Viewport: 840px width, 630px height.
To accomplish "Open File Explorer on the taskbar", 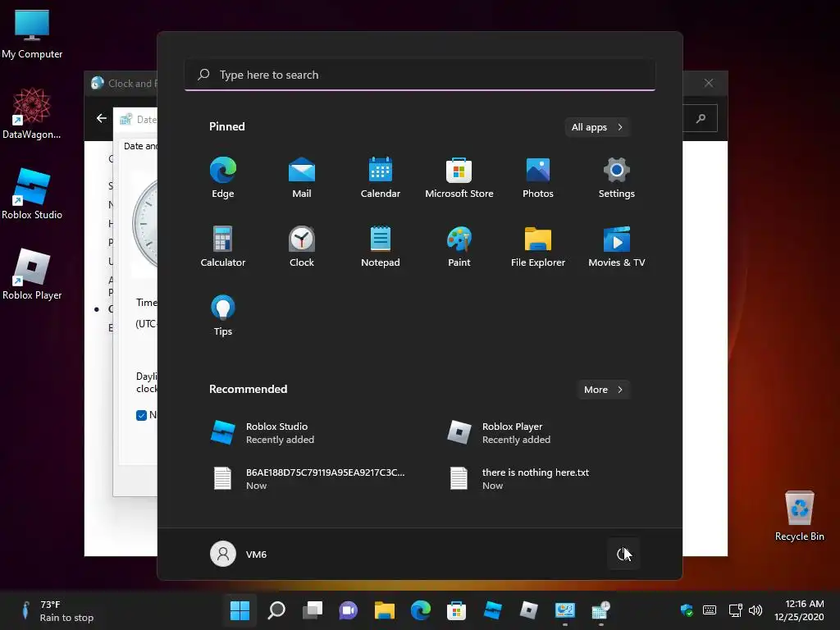I will click(384, 609).
